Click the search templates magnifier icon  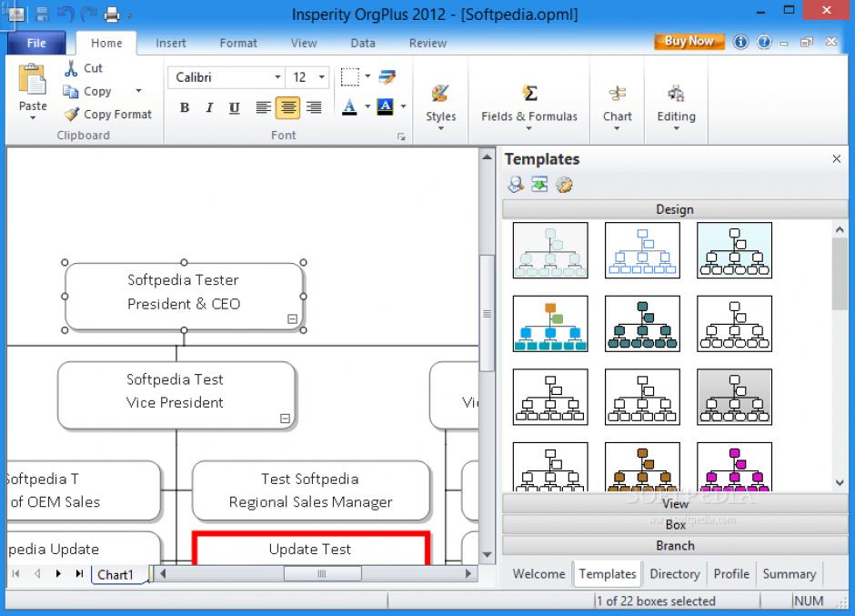pos(516,185)
